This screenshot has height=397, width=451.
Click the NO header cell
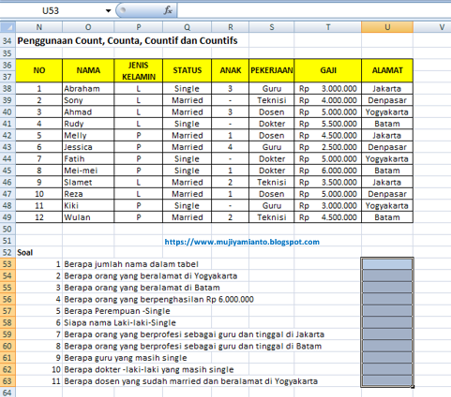[x=39, y=70]
